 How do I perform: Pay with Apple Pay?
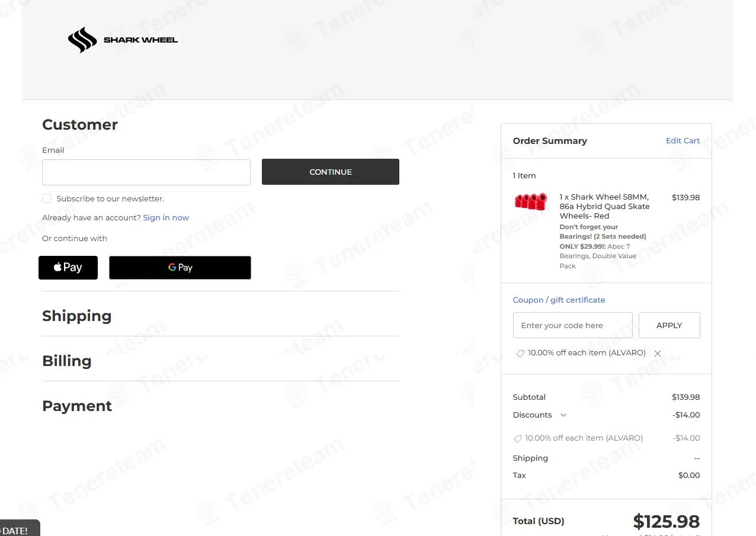68,268
